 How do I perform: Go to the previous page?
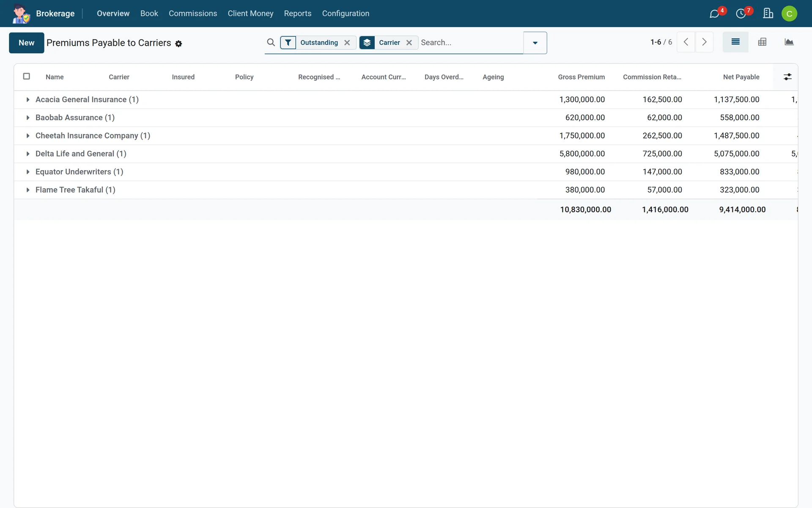click(686, 42)
